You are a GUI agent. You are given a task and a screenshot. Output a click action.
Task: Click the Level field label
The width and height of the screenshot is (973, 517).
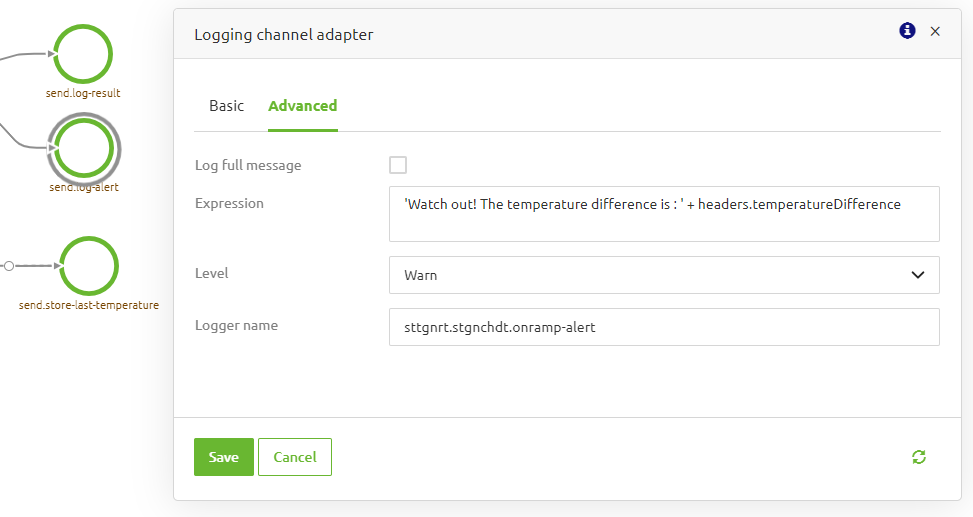click(x=212, y=273)
